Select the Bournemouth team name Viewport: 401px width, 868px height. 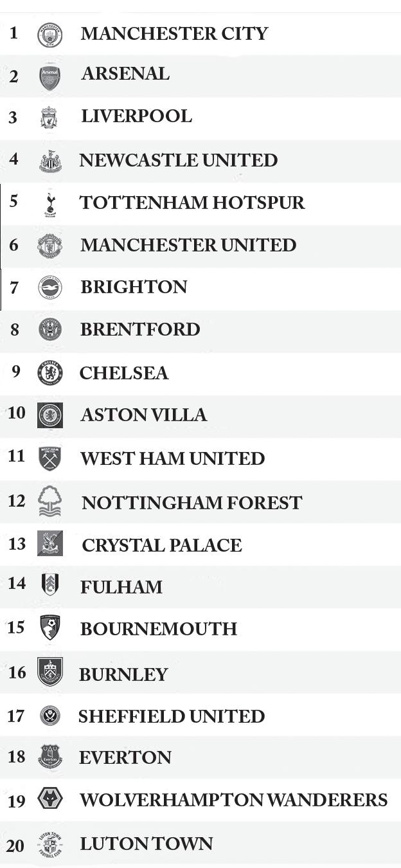tap(159, 629)
